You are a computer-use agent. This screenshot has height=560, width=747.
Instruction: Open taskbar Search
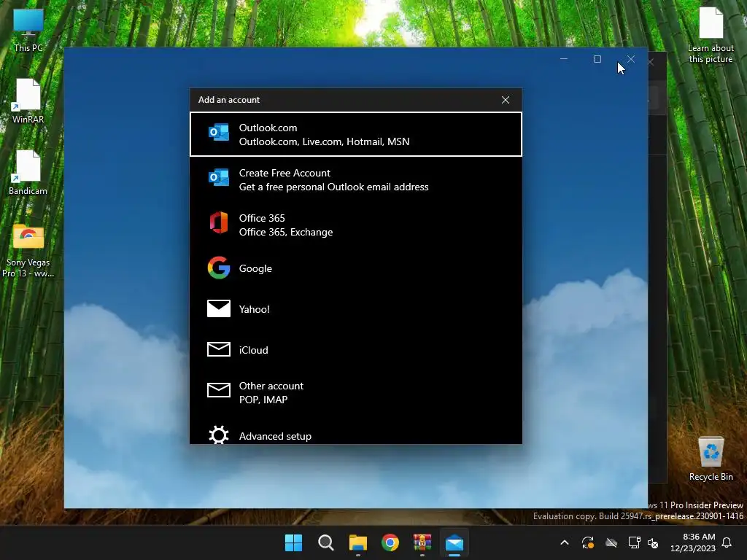pyautogui.click(x=326, y=542)
